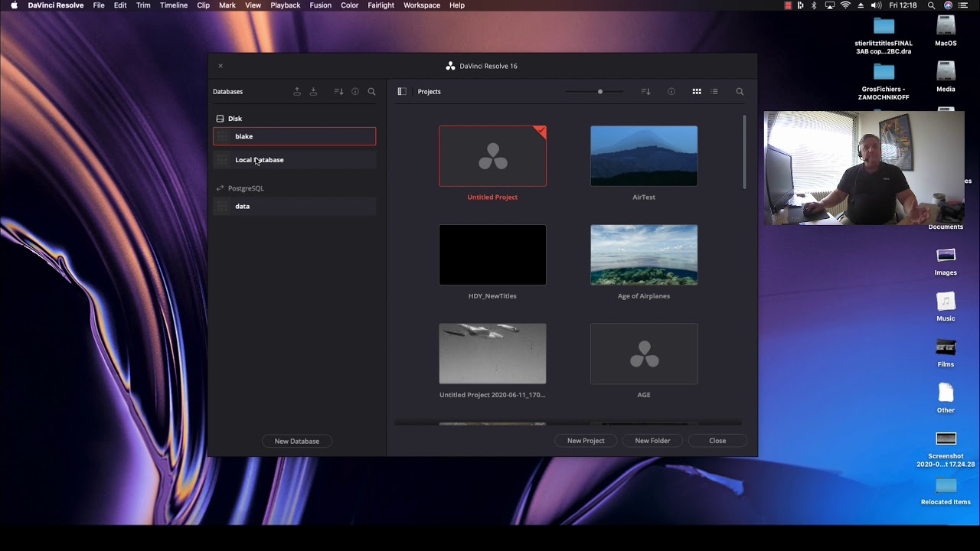Open the Playback menu
Viewport: 980px width, 551px height.
285,5
